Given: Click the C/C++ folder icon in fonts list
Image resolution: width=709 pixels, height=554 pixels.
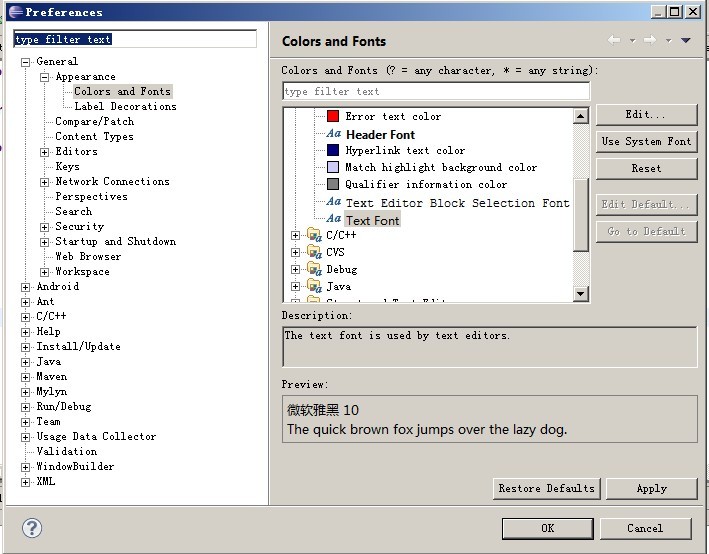Looking at the screenshot, I should click(314, 235).
